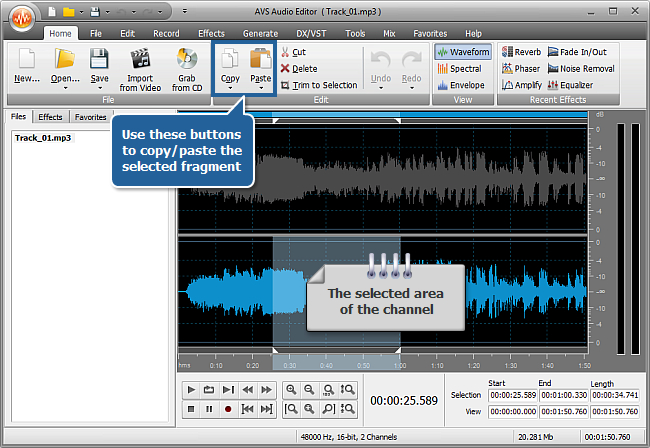The height and width of the screenshot is (448, 650).
Task: Open the Record ribbon tab
Action: [166, 34]
